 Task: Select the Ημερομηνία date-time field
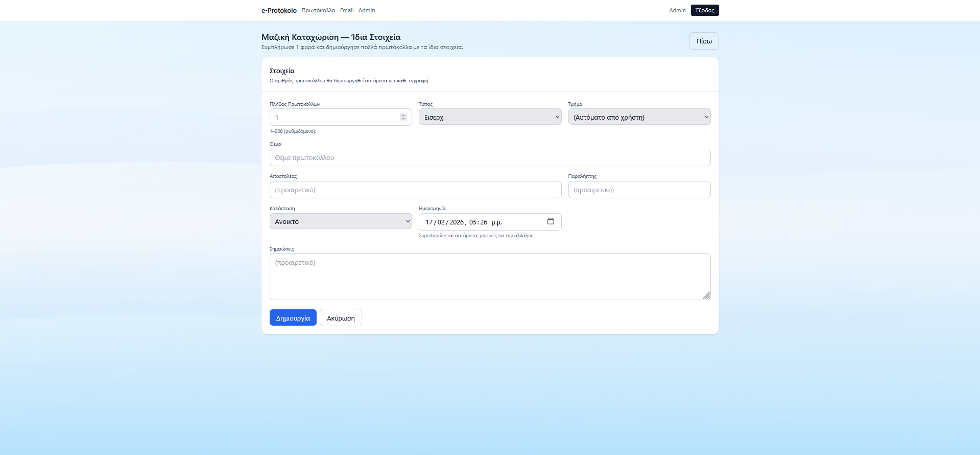490,222
